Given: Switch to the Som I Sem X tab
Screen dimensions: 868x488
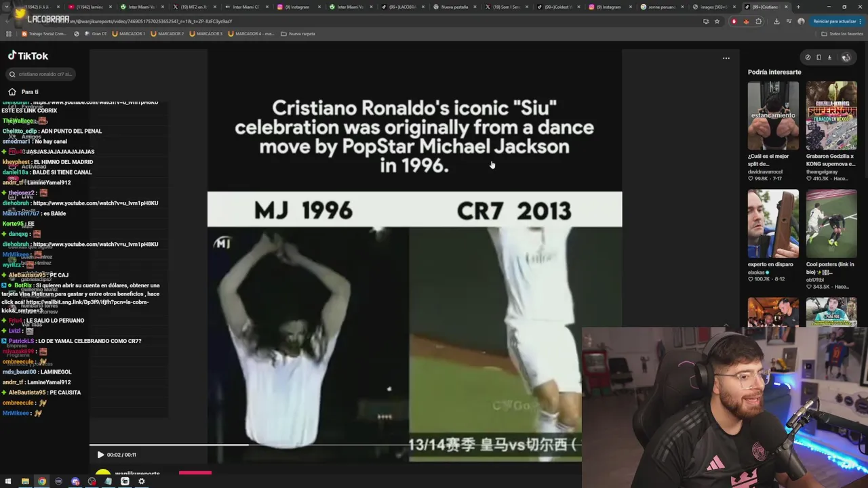Looking at the screenshot, I should tap(506, 7).
